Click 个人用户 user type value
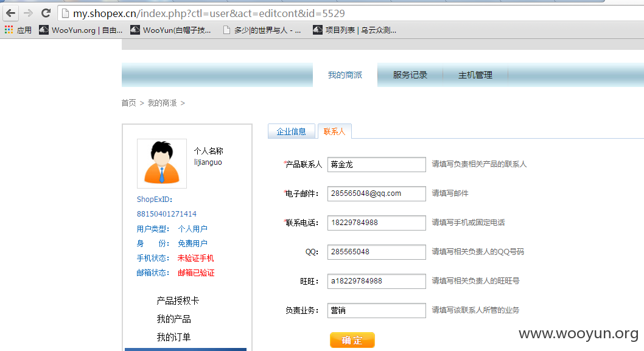 click(x=192, y=229)
